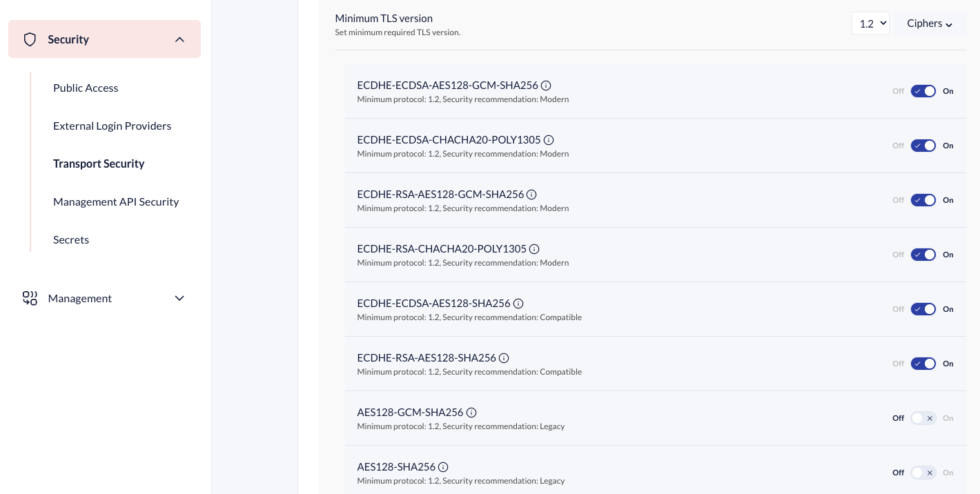The image size is (980, 494).
Task: Show AES128-SHA256 cipher info tooltip
Action: coord(443,467)
